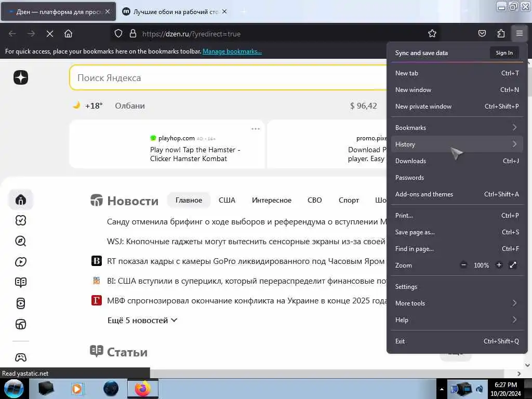This screenshot has height=399, width=532.
Task: Open a New private window
Action: coord(457,106)
